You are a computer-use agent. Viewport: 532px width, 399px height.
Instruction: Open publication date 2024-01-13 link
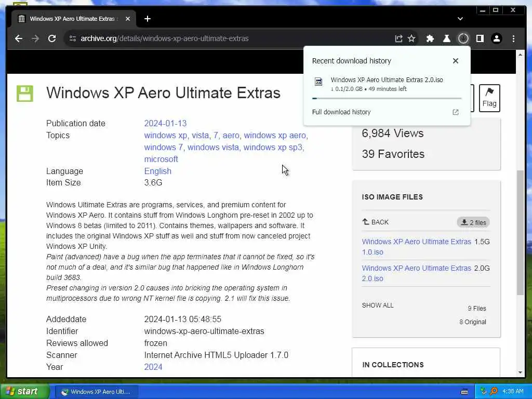click(165, 123)
